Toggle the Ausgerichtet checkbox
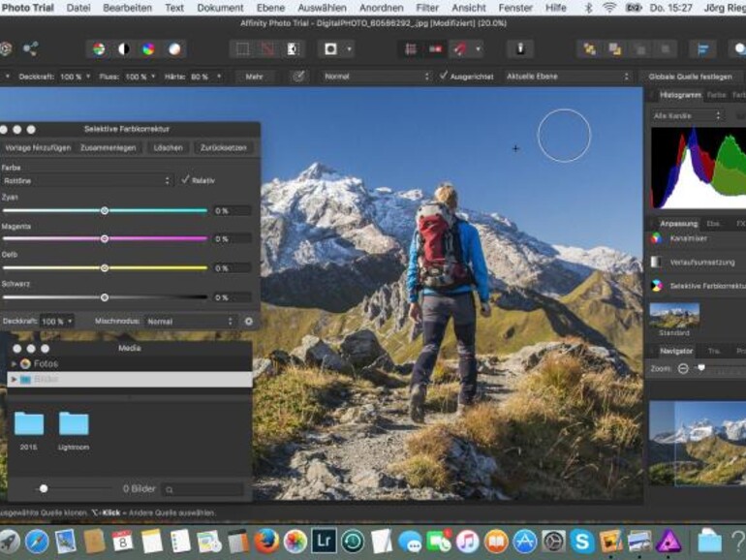 coord(444,76)
